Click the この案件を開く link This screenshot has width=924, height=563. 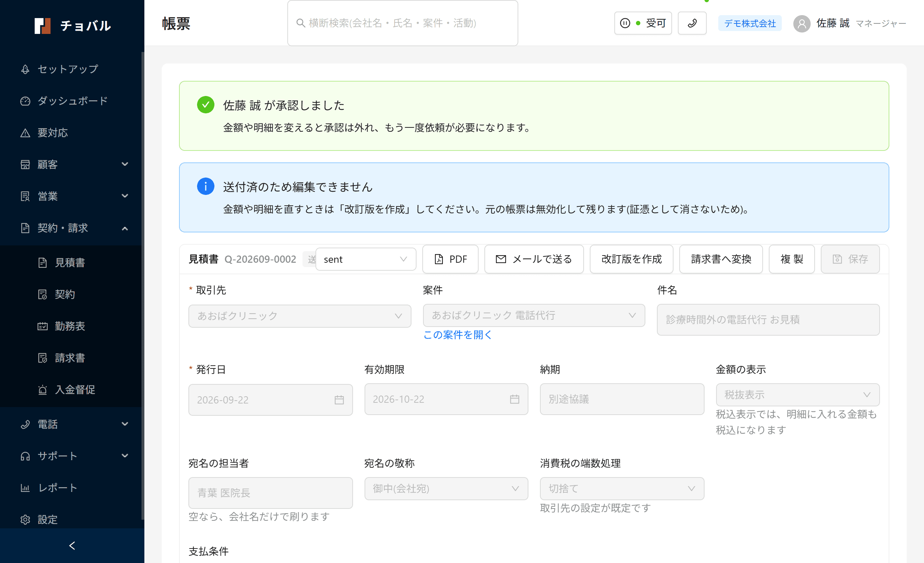457,335
